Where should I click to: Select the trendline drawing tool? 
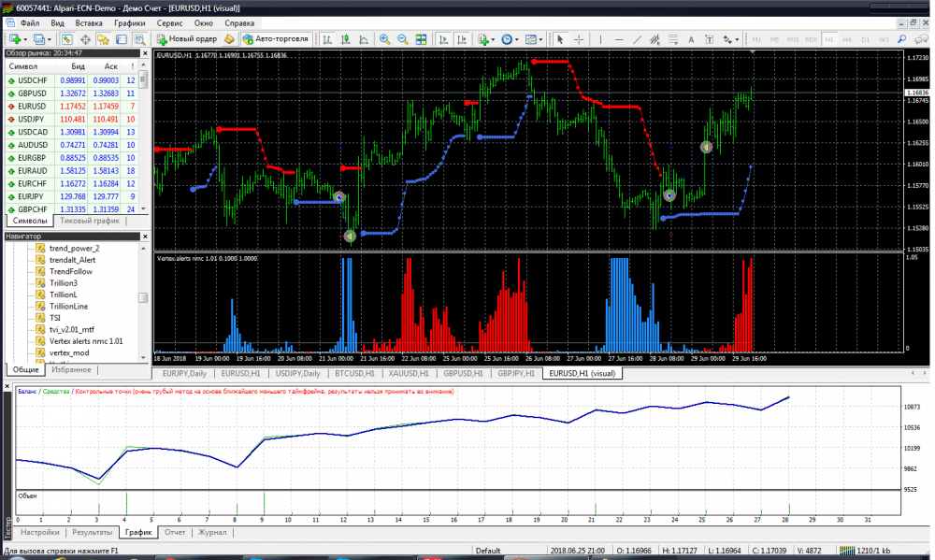point(637,39)
